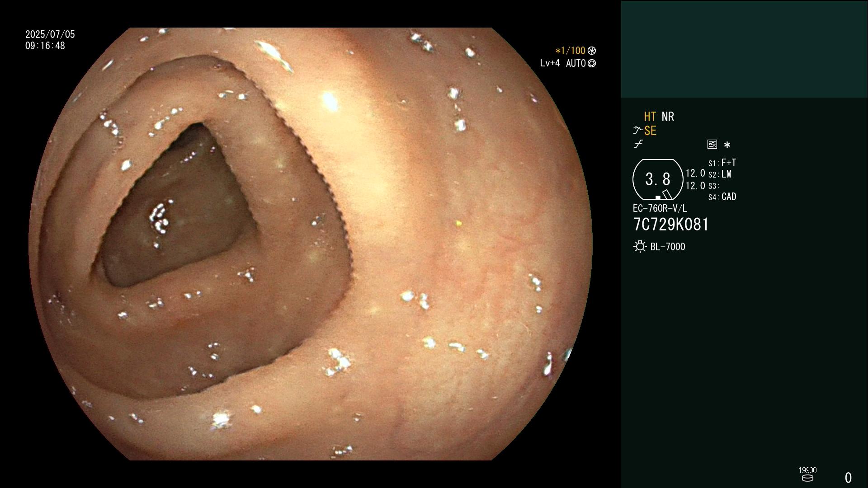Viewport: 868px width, 488px height.
Task: Select the HT indicator
Action: [650, 117]
